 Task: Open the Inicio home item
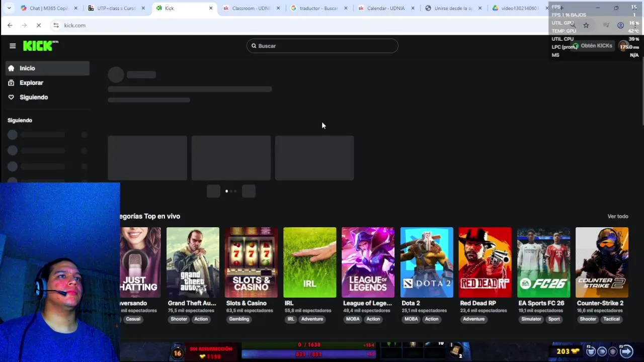(47, 68)
